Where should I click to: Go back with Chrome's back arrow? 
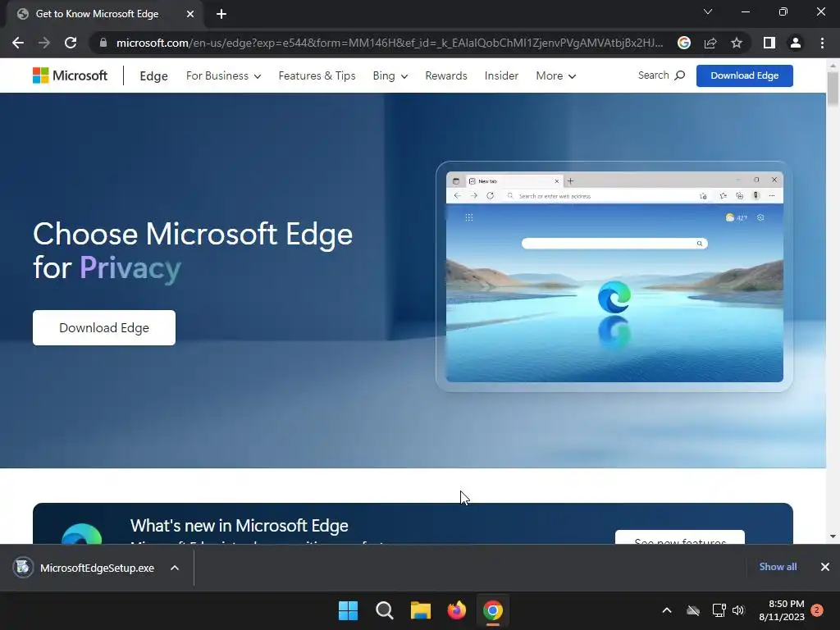point(18,43)
